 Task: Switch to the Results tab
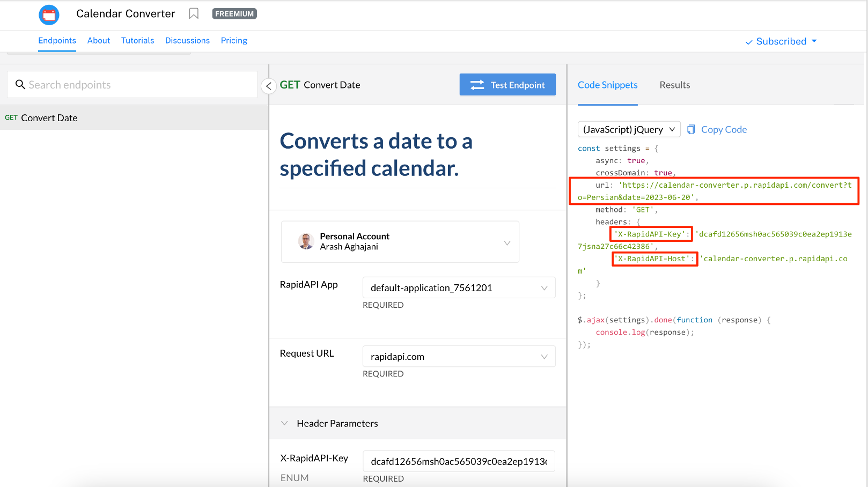pos(674,85)
